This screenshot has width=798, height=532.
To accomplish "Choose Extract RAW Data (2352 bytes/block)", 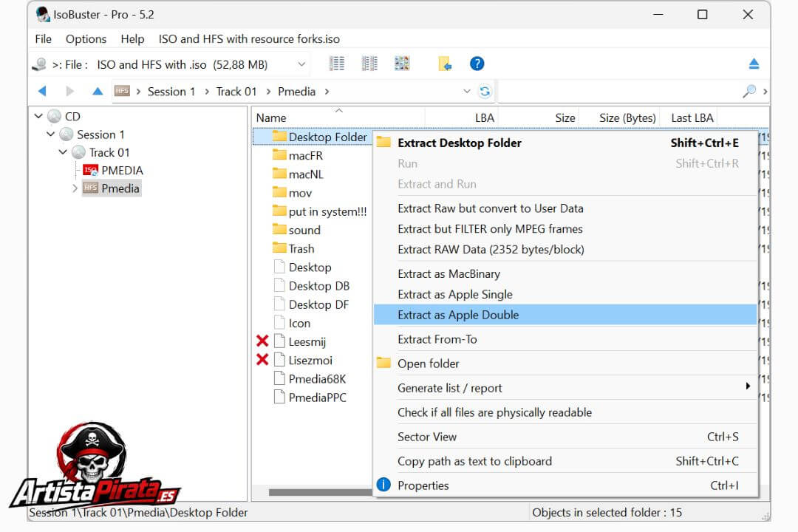I will (x=565, y=250).
